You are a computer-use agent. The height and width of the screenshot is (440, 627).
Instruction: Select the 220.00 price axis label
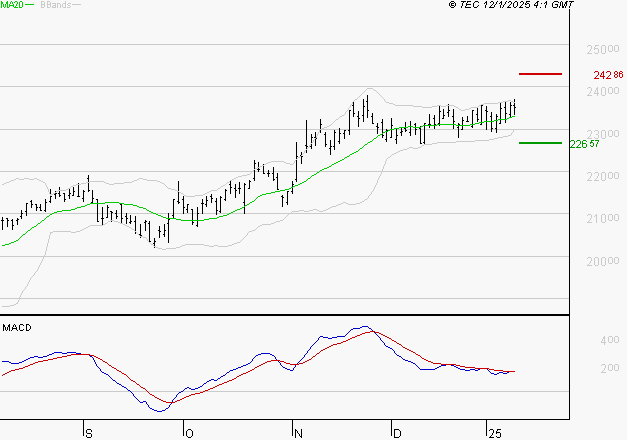[x=603, y=176]
